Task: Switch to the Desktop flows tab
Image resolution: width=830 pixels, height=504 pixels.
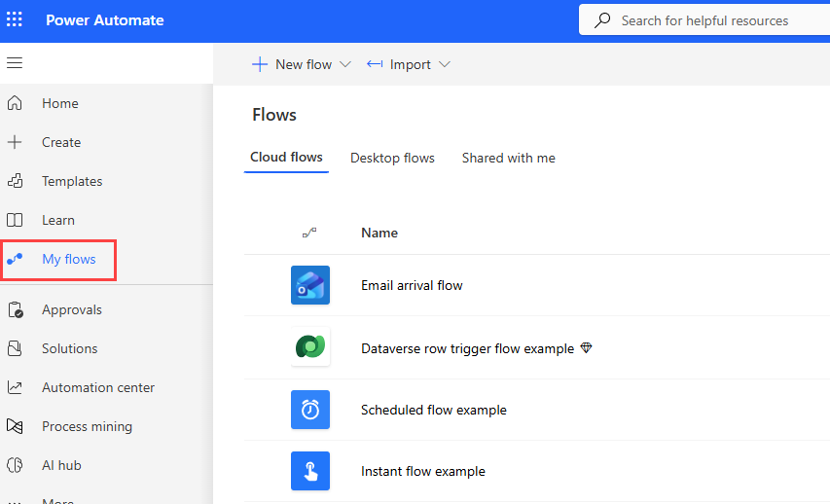Action: pos(392,158)
